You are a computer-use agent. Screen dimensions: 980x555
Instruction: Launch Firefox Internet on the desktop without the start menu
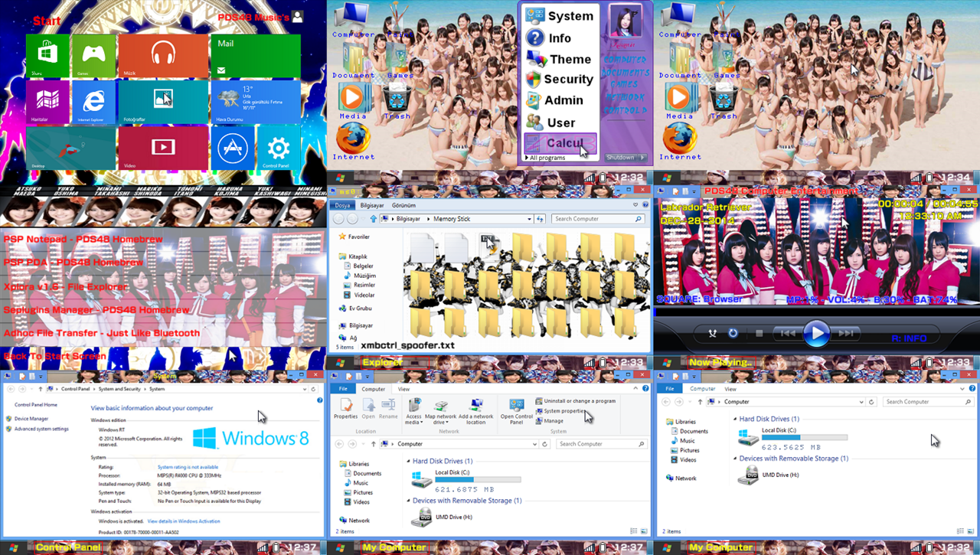(681, 142)
